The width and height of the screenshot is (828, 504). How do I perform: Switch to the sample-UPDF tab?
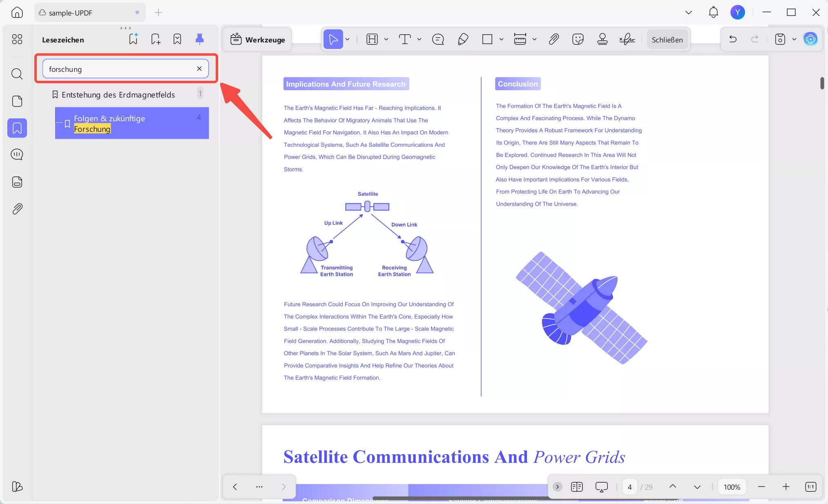tap(70, 13)
